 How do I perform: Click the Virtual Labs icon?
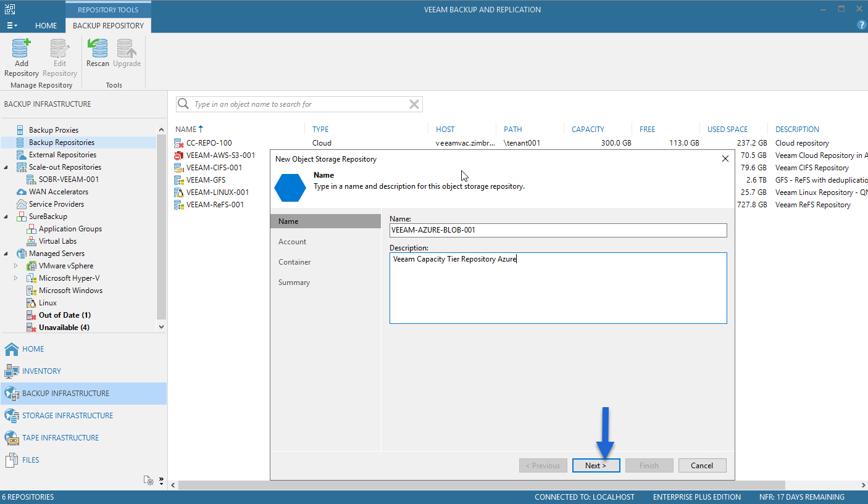pos(31,241)
